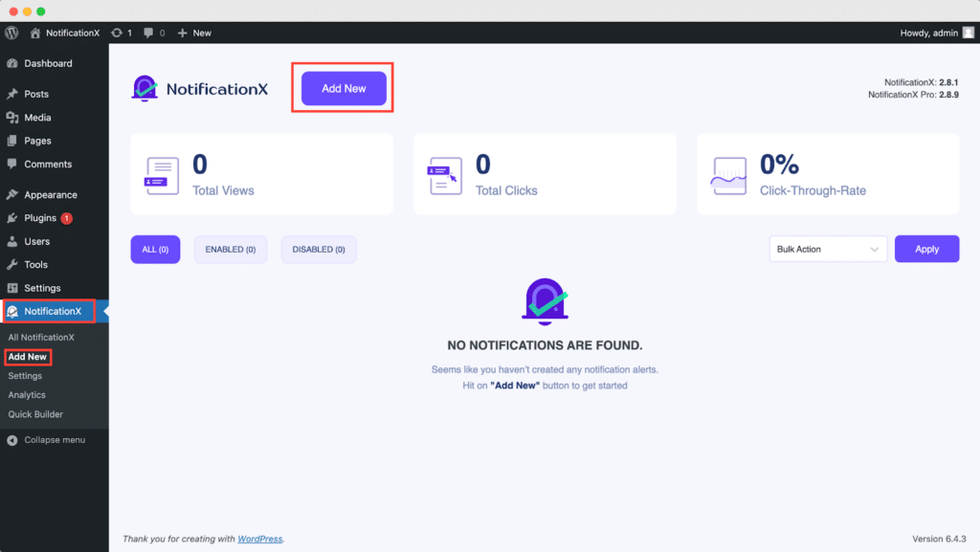Select Add New in NotificationX submenu

28,357
